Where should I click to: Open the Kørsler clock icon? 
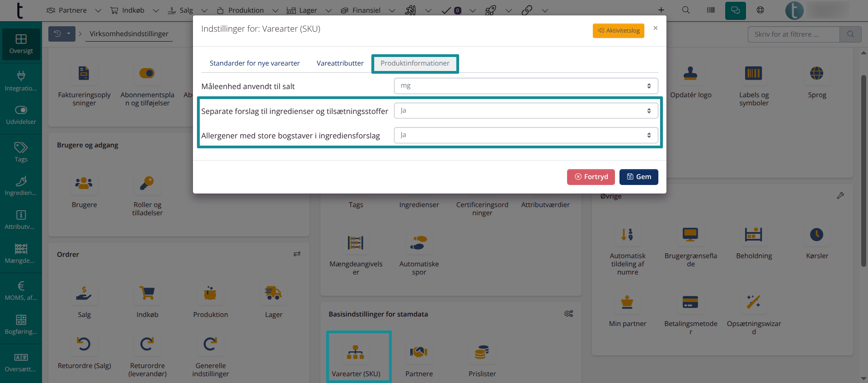pyautogui.click(x=816, y=235)
